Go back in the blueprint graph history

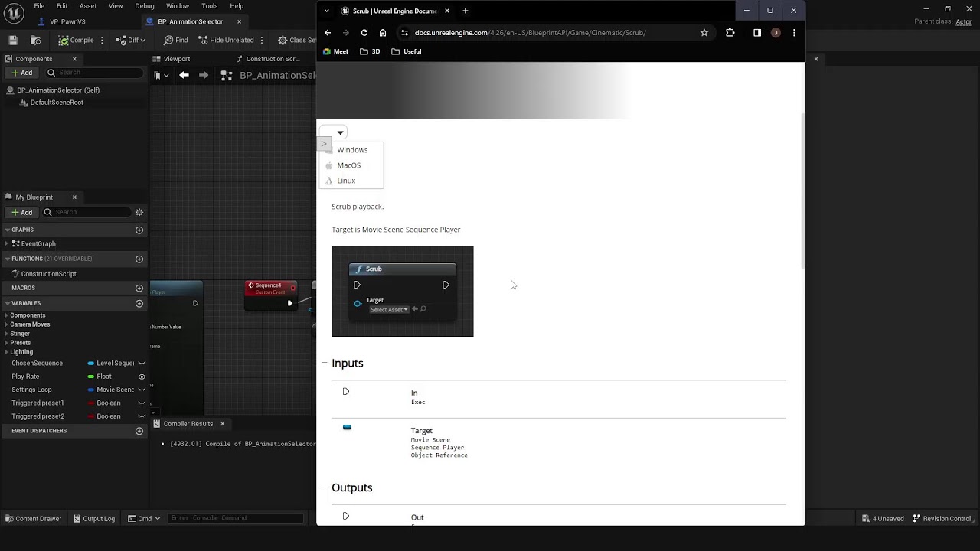[184, 75]
